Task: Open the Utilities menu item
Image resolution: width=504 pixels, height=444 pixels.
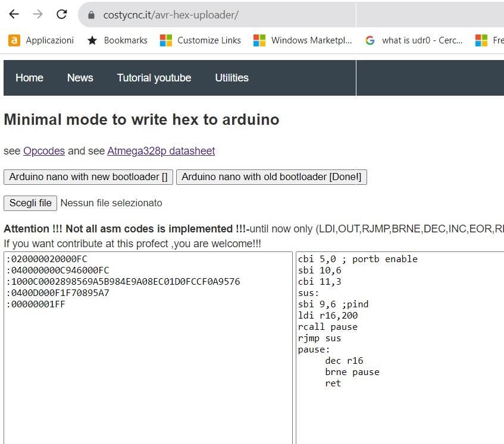Action: (231, 78)
